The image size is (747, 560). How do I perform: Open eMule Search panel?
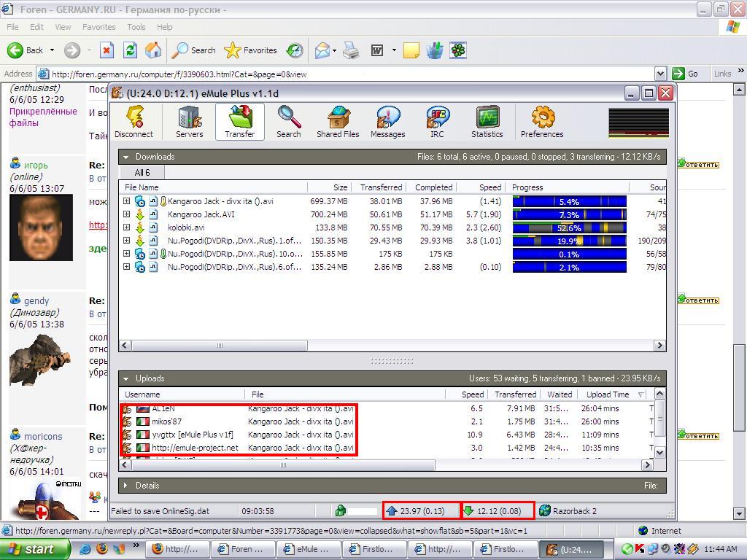pyautogui.click(x=289, y=122)
